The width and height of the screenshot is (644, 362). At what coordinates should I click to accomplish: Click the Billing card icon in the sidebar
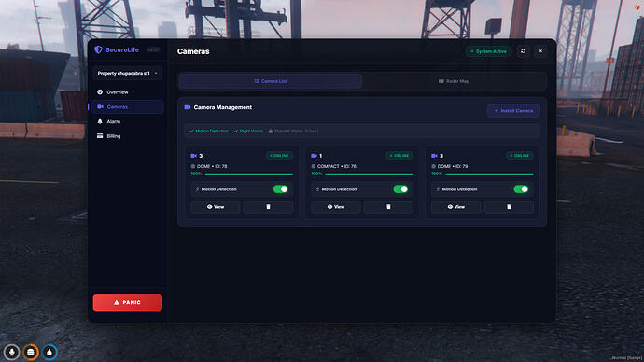click(x=100, y=136)
